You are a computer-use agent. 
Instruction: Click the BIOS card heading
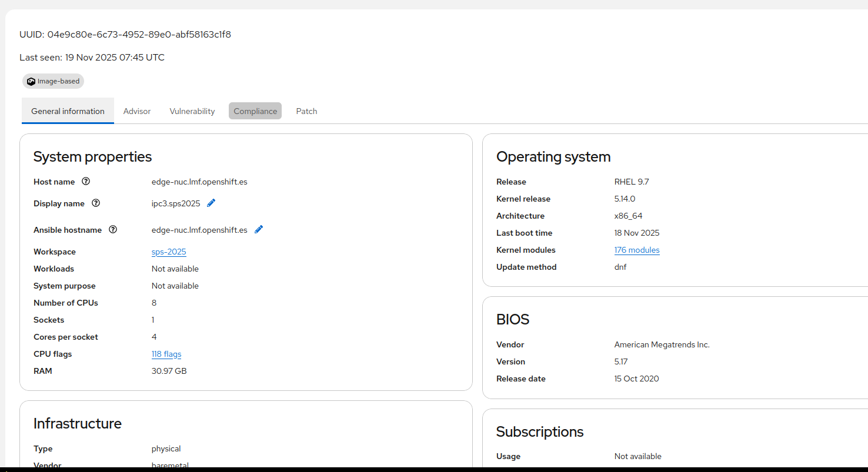point(513,320)
